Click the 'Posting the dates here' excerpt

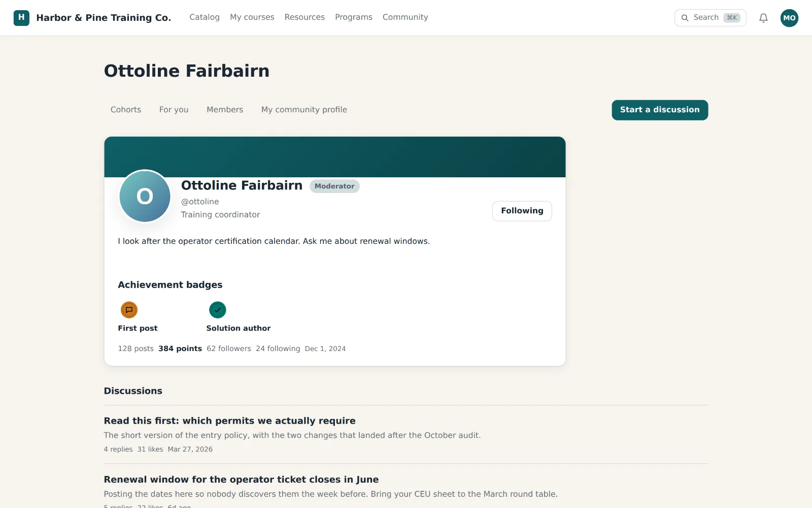(x=331, y=494)
